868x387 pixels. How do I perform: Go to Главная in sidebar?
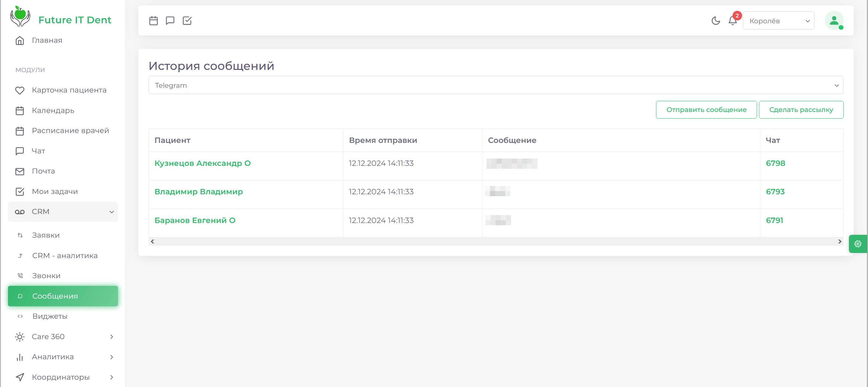pos(47,41)
